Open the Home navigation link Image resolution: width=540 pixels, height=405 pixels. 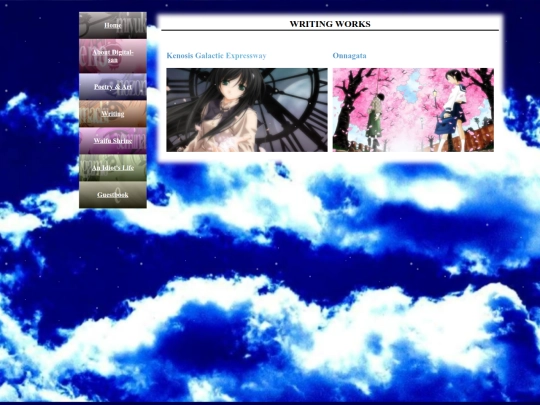113,25
